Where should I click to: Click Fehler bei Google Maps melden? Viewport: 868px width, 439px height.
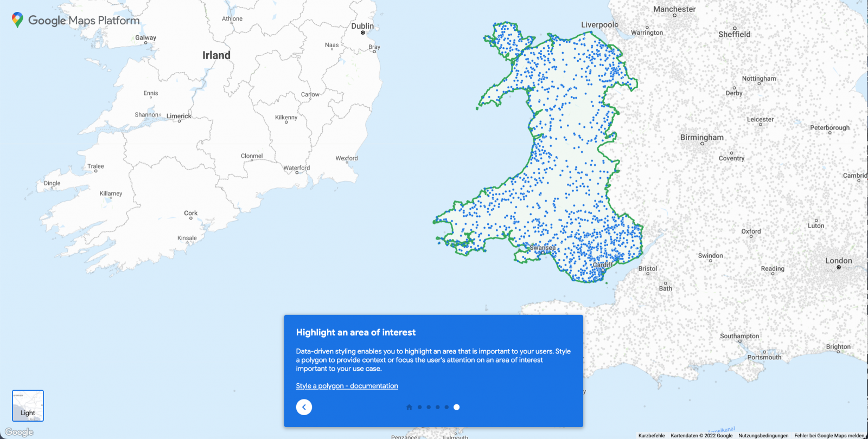[829, 435]
